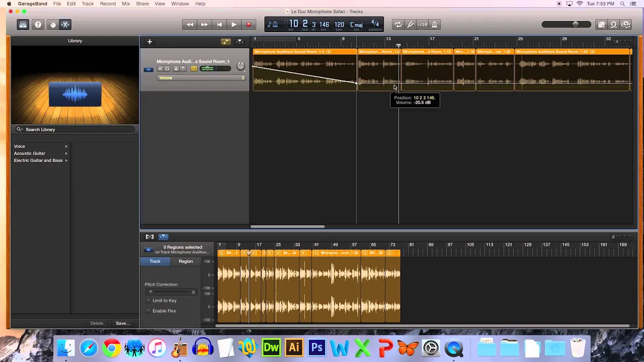Open the Catch playhead filter button
This screenshot has height=362, width=644.
[240, 42]
